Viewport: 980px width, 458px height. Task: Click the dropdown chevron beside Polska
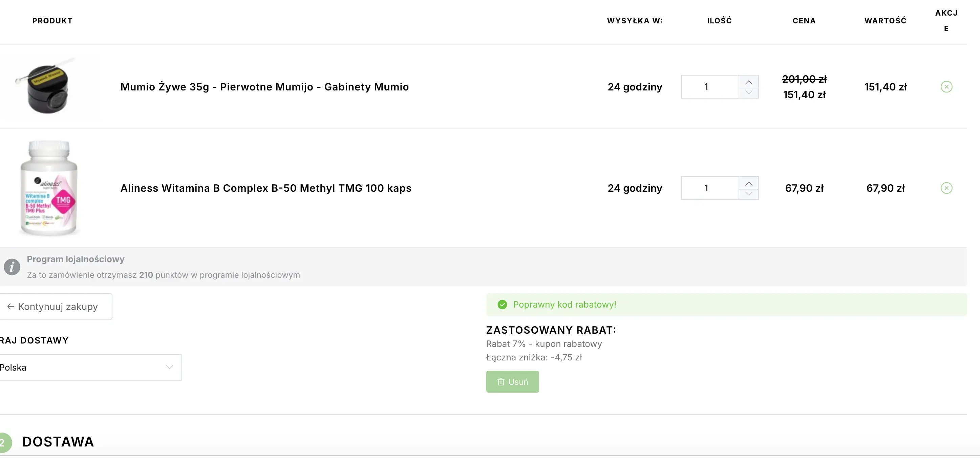(170, 367)
